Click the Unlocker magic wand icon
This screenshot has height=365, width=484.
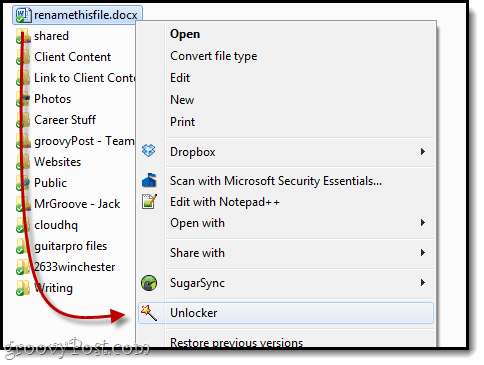click(149, 313)
